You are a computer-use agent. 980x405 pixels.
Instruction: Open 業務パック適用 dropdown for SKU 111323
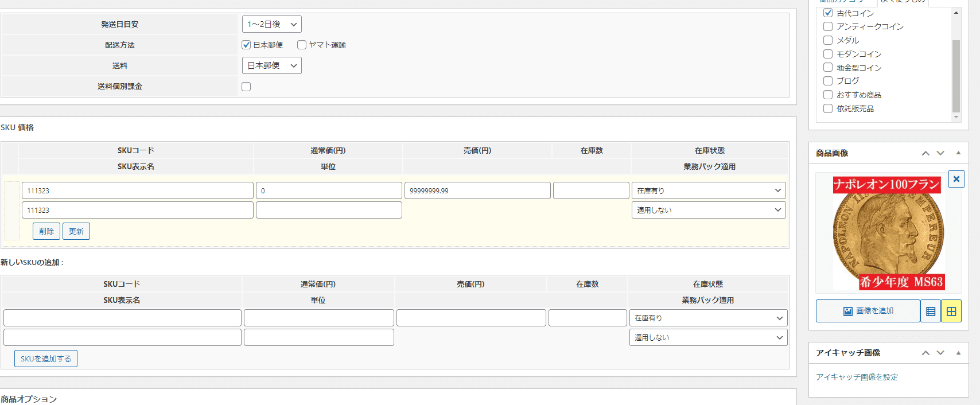pyautogui.click(x=709, y=210)
